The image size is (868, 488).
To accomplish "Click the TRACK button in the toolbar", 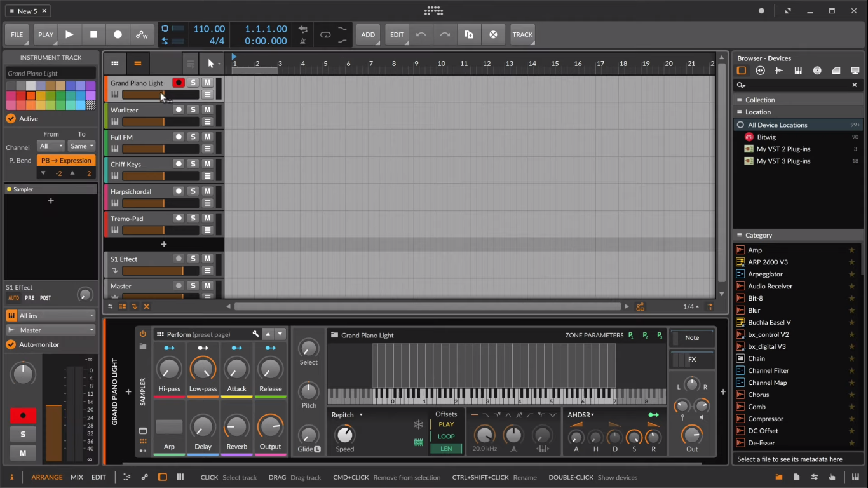I will (522, 34).
